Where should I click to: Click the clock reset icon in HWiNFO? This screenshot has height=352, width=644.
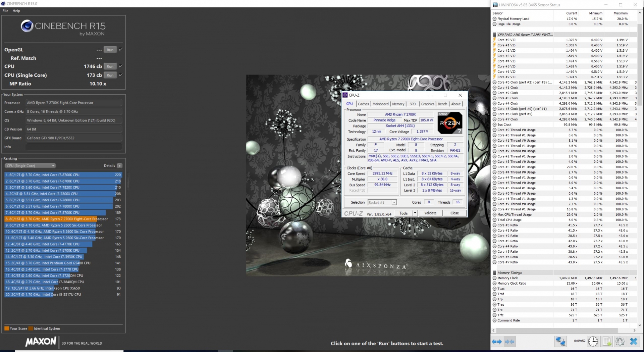point(593,342)
